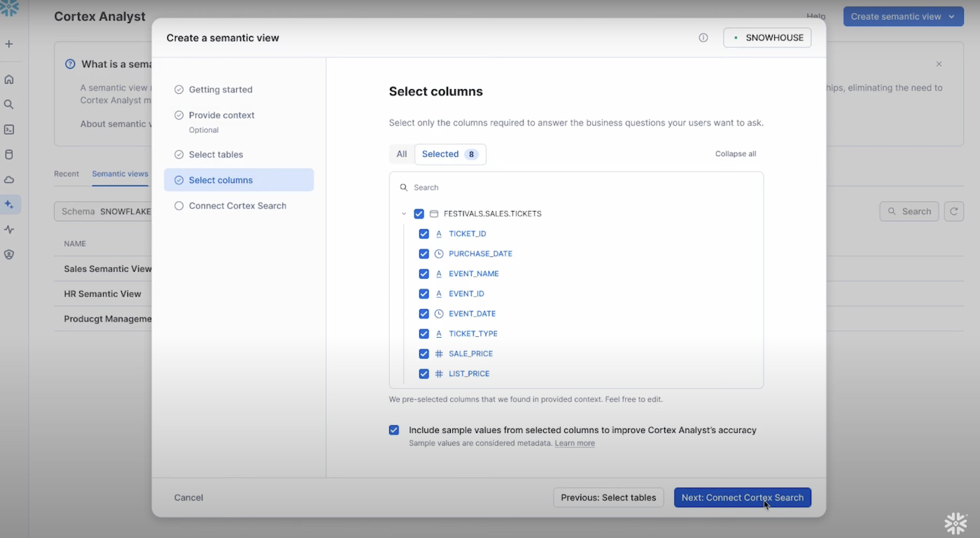
Task: Open the Admin shield icon in sidebar
Action: pos(9,255)
